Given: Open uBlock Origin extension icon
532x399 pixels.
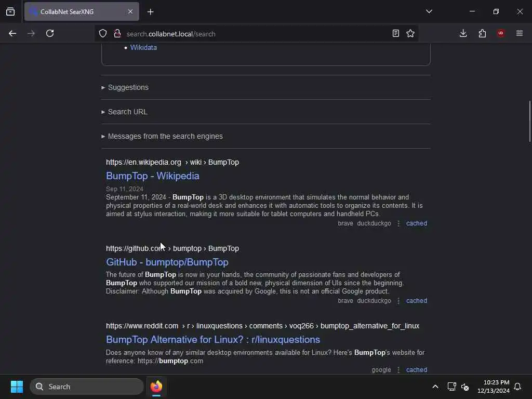Looking at the screenshot, I should (501, 33).
